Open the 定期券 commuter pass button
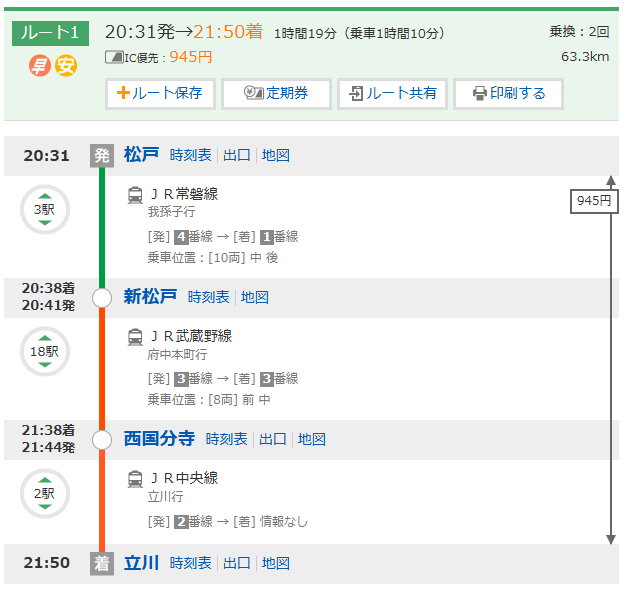Image resolution: width=628 pixels, height=593 pixels. pyautogui.click(x=276, y=94)
